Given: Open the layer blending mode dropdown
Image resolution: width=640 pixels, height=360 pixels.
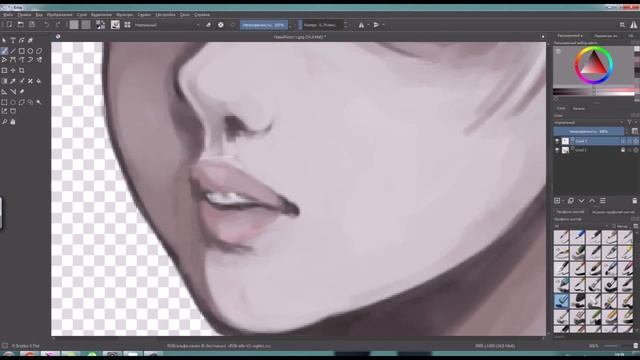Looking at the screenshot, I should (589, 122).
